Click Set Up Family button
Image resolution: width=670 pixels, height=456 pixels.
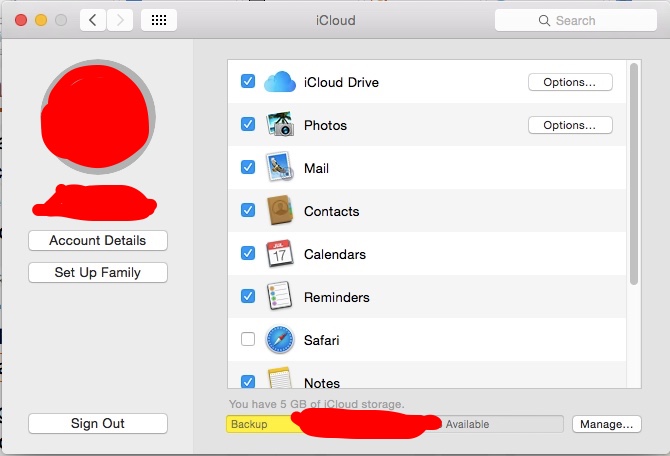pyautogui.click(x=98, y=273)
